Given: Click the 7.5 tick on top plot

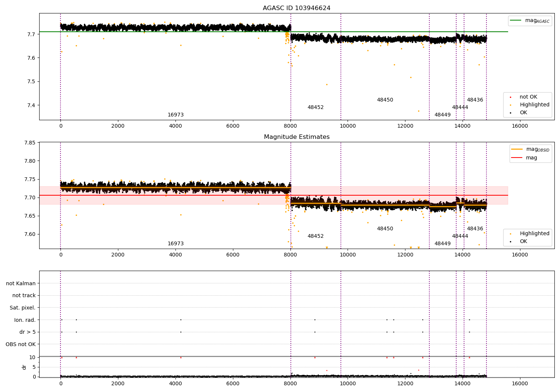Looking at the screenshot, I should coord(31,82).
